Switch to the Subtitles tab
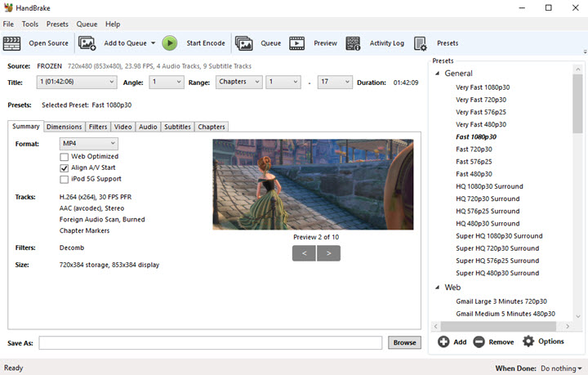 point(177,127)
